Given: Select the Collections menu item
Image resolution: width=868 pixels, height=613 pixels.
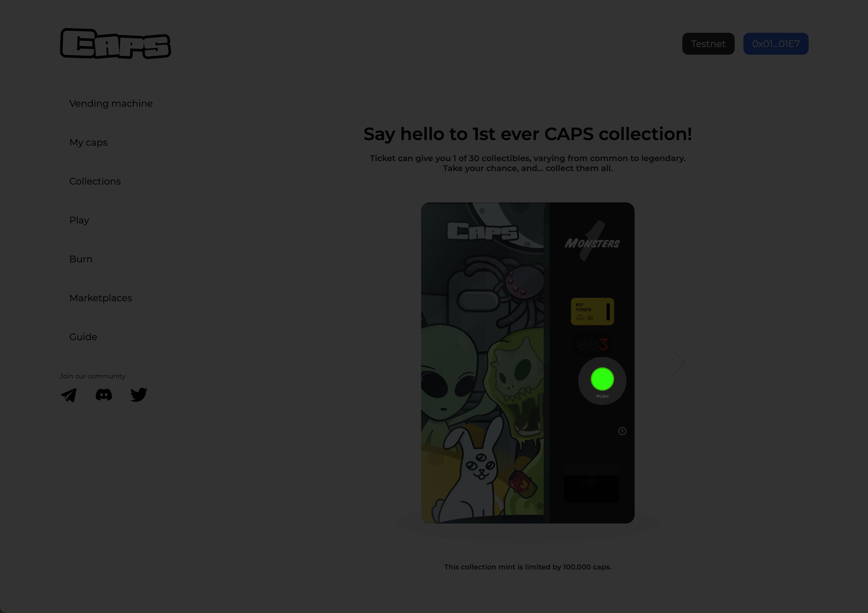Looking at the screenshot, I should [95, 181].
